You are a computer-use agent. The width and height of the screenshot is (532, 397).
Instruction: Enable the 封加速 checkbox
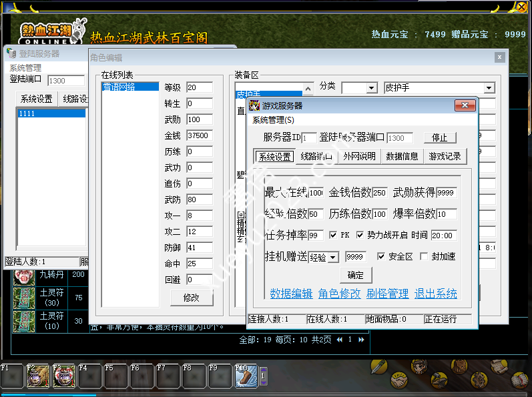click(x=424, y=257)
